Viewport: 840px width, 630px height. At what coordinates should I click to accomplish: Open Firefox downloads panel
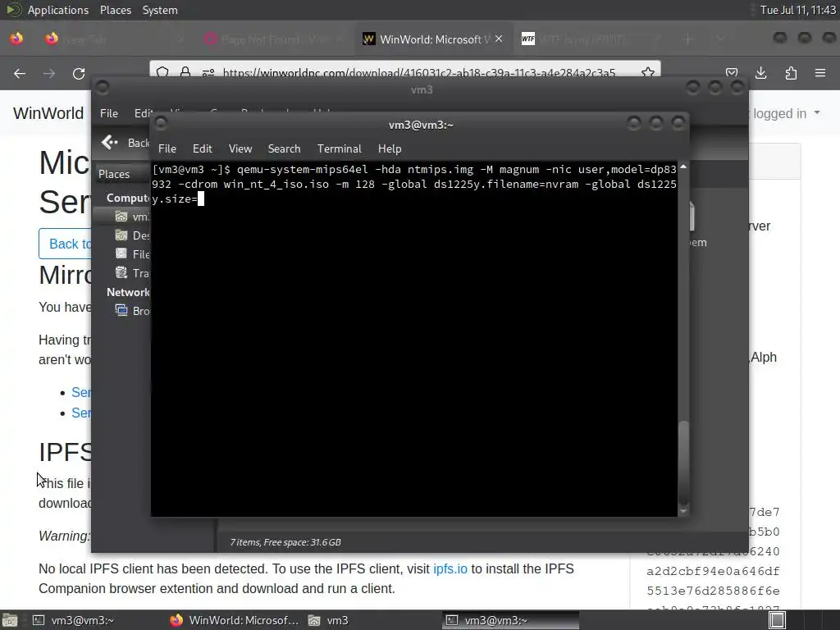(760, 73)
